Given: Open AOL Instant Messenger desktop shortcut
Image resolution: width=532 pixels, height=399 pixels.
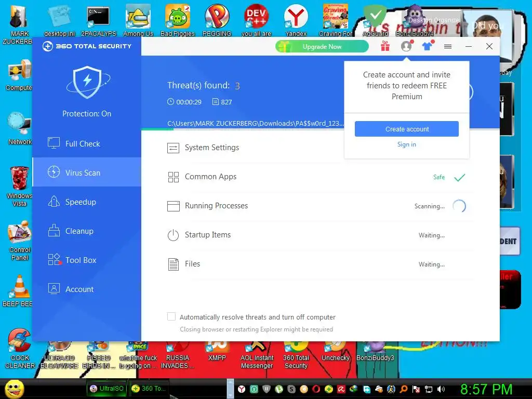Looking at the screenshot, I should (x=257, y=354).
